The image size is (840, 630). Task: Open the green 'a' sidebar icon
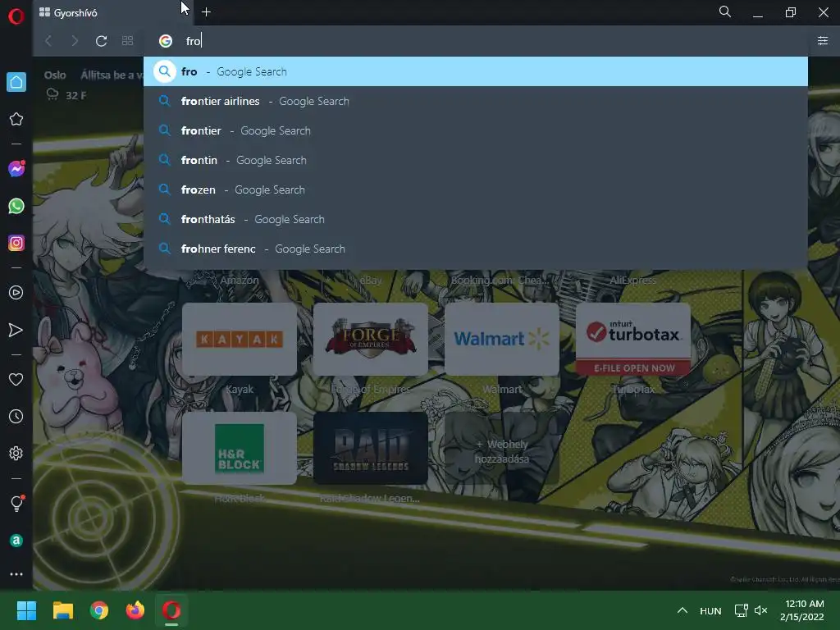click(x=16, y=541)
